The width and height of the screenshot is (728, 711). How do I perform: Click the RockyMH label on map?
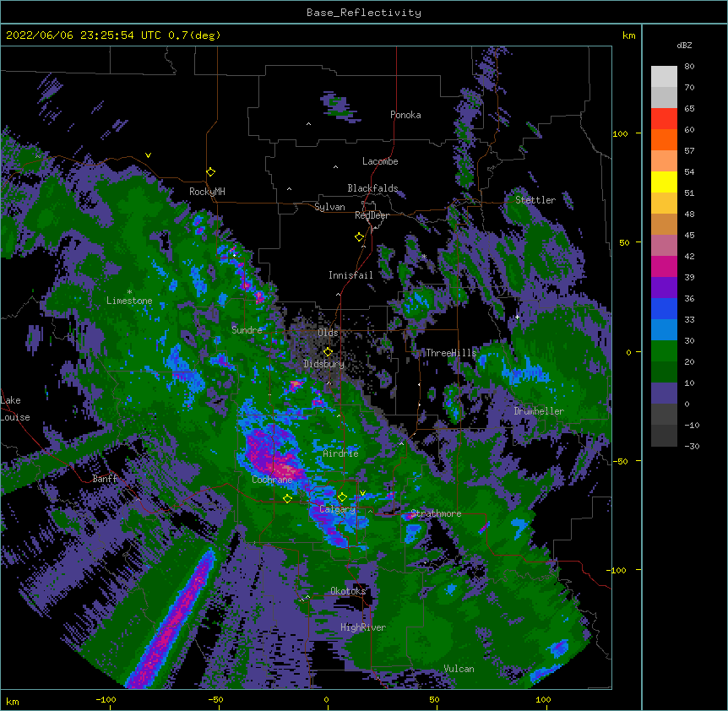207,192
